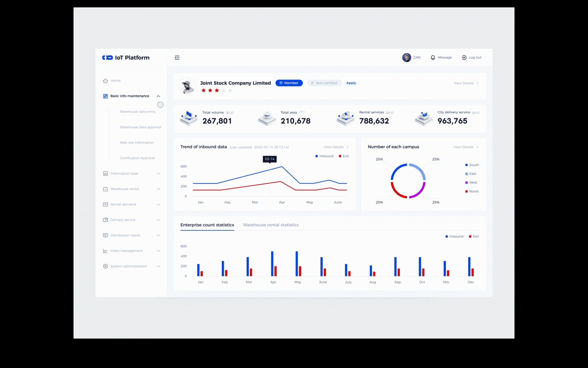Image resolution: width=588 pixels, height=368 pixels.
Task: Click the Home house icon
Action: point(105,81)
